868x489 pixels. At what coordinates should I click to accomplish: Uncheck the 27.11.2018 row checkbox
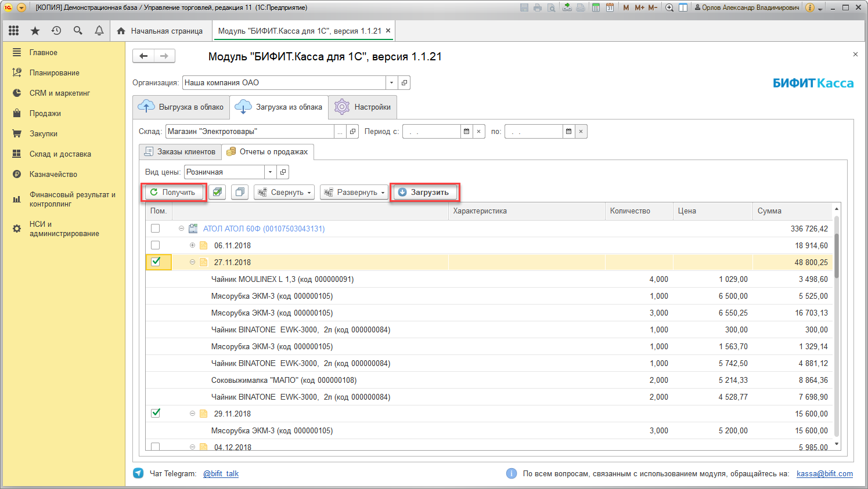tap(156, 262)
